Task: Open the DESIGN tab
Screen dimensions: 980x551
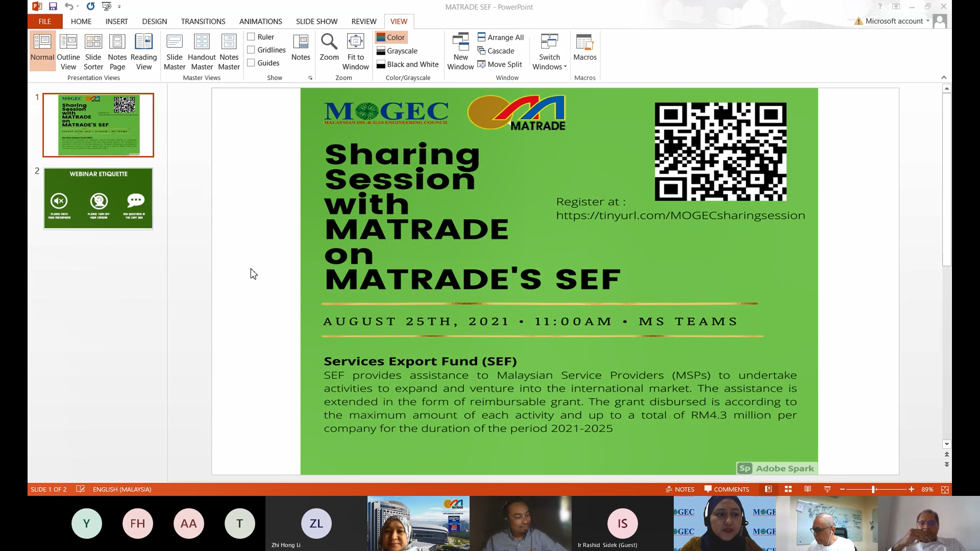Action: click(155, 21)
